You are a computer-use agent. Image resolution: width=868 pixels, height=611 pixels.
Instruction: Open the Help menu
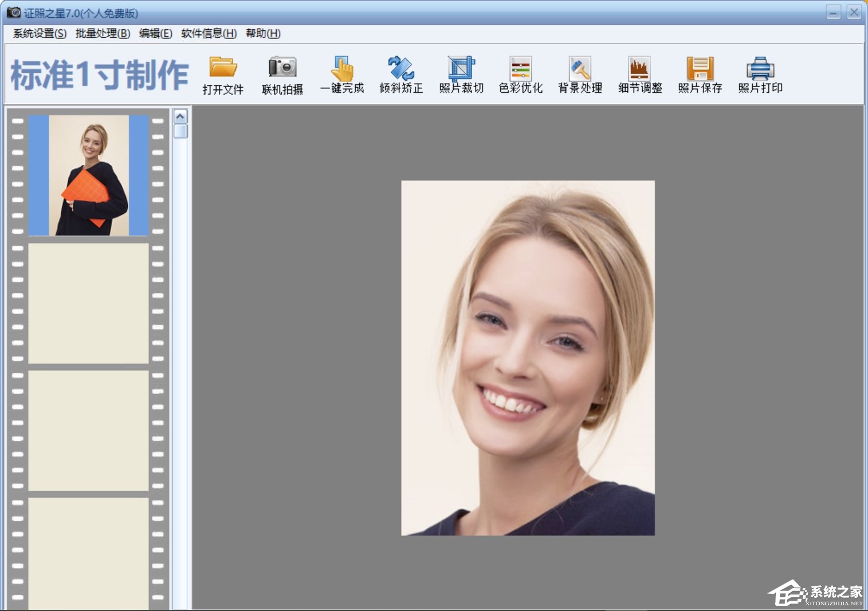[263, 33]
